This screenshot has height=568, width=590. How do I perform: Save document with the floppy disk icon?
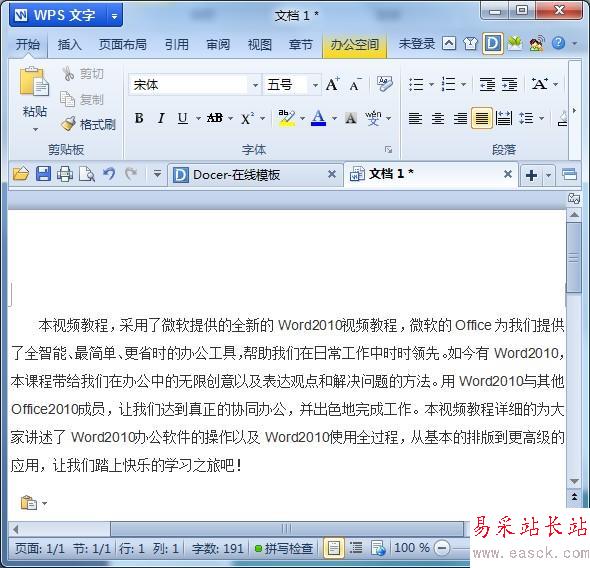click(43, 174)
